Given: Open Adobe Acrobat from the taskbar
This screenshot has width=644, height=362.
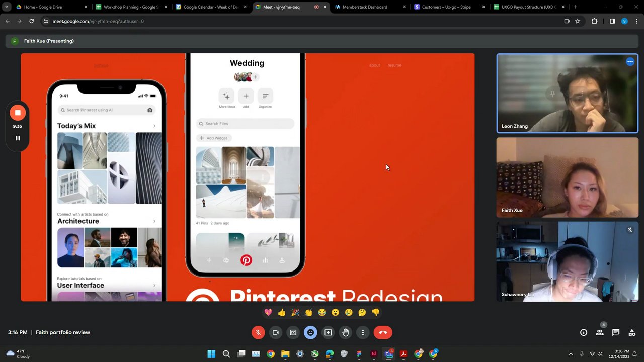Looking at the screenshot, I should (404, 354).
